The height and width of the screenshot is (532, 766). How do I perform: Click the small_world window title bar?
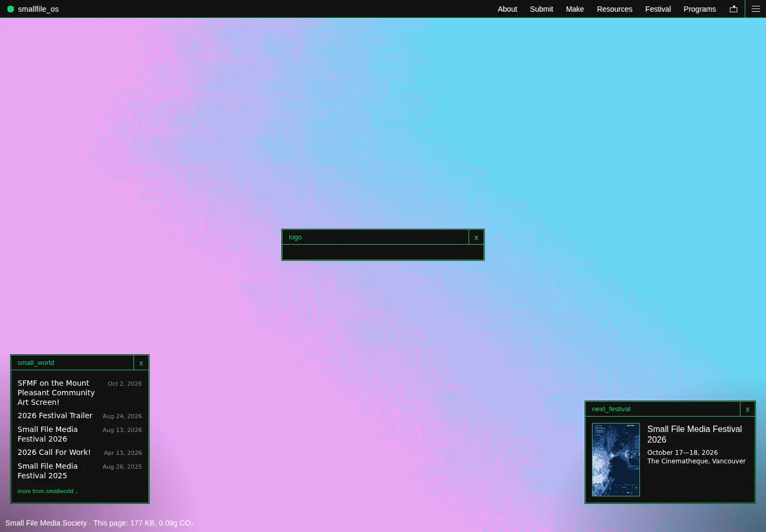tap(72, 363)
